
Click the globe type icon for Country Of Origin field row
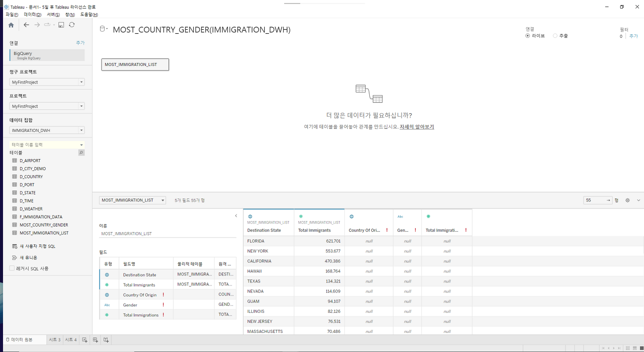(107, 295)
